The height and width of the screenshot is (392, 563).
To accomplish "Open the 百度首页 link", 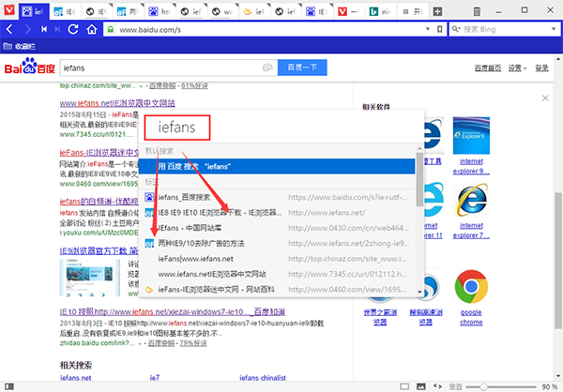I will (x=488, y=68).
